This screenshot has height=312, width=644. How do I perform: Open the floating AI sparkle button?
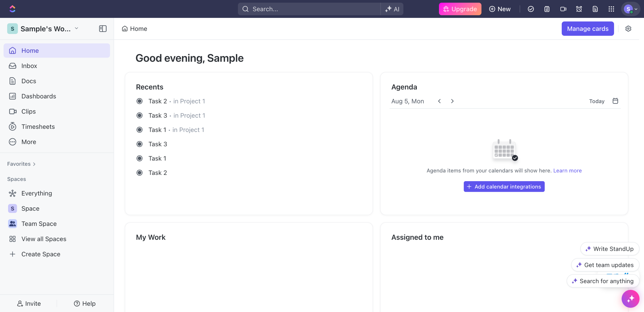(630, 299)
